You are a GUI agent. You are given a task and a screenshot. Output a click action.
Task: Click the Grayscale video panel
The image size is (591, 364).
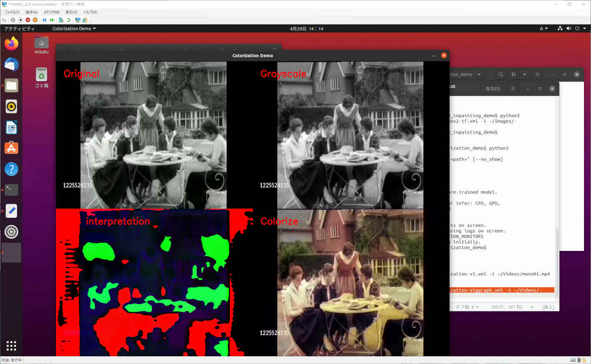(x=351, y=135)
